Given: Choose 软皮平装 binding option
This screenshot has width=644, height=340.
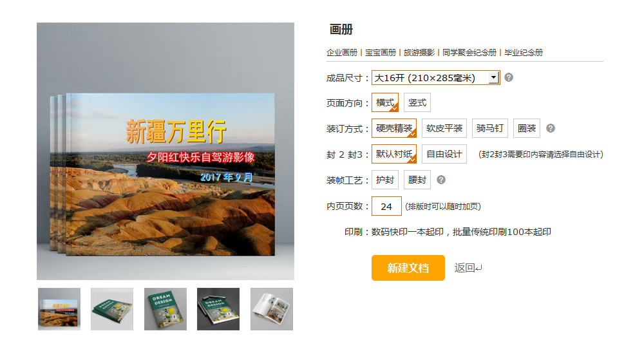Looking at the screenshot, I should (444, 128).
